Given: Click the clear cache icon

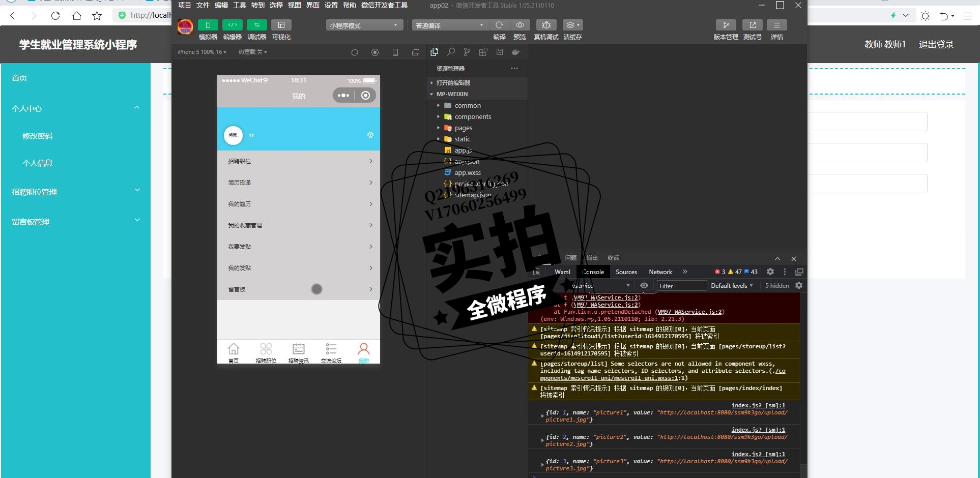Looking at the screenshot, I should coord(572,25).
